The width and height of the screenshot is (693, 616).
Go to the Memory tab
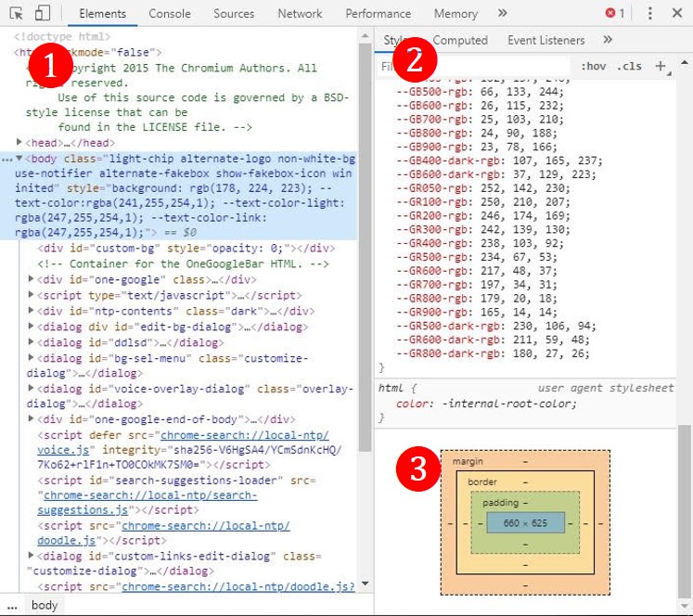coord(456,14)
